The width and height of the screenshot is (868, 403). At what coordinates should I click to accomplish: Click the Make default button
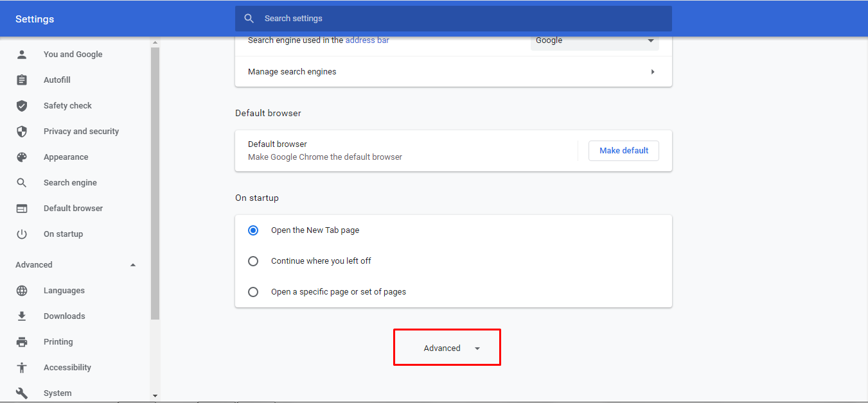click(x=623, y=150)
